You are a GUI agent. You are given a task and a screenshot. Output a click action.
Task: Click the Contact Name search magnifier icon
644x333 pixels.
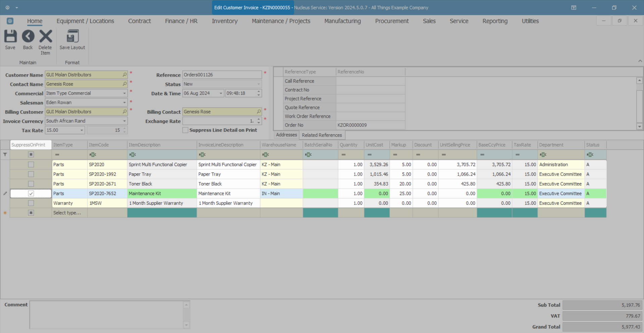tap(124, 84)
